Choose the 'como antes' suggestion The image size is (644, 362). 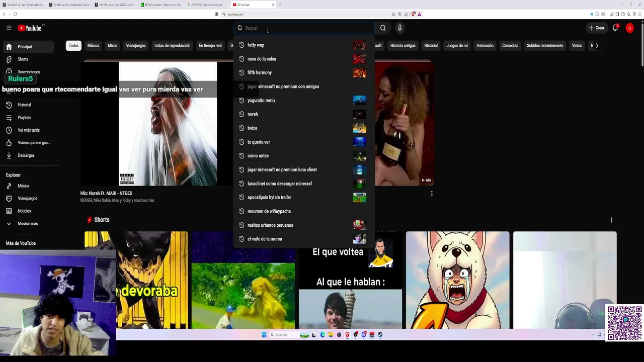[x=303, y=156]
